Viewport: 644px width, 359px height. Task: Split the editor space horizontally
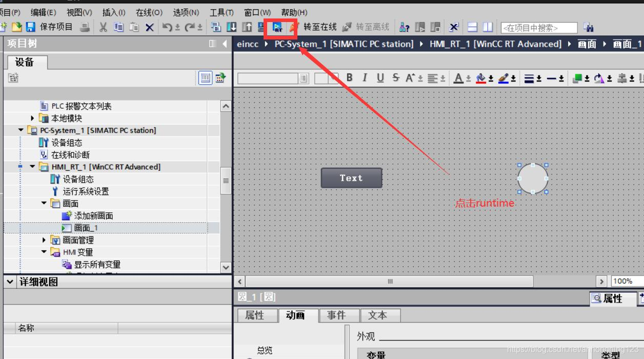[x=473, y=27]
